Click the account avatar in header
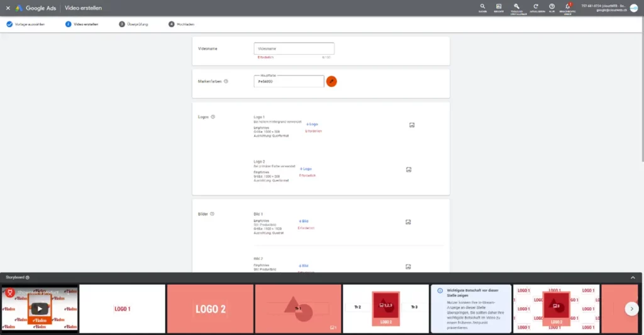 (633, 8)
